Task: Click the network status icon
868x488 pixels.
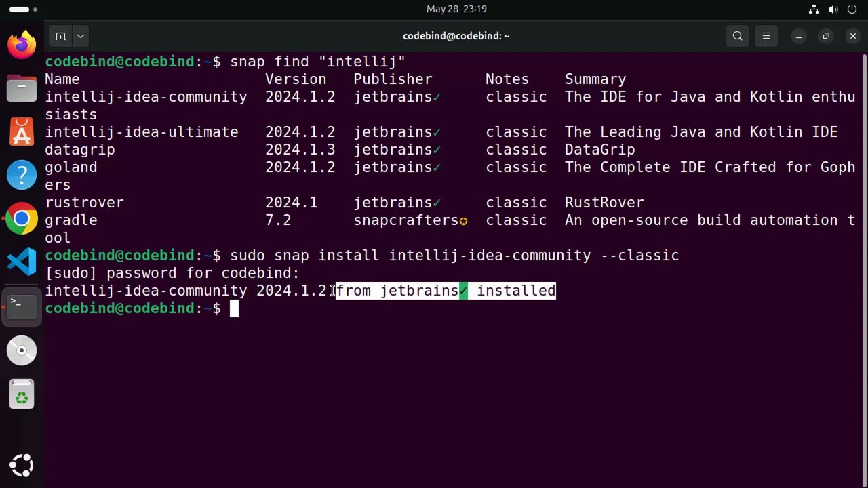Action: 814,9
